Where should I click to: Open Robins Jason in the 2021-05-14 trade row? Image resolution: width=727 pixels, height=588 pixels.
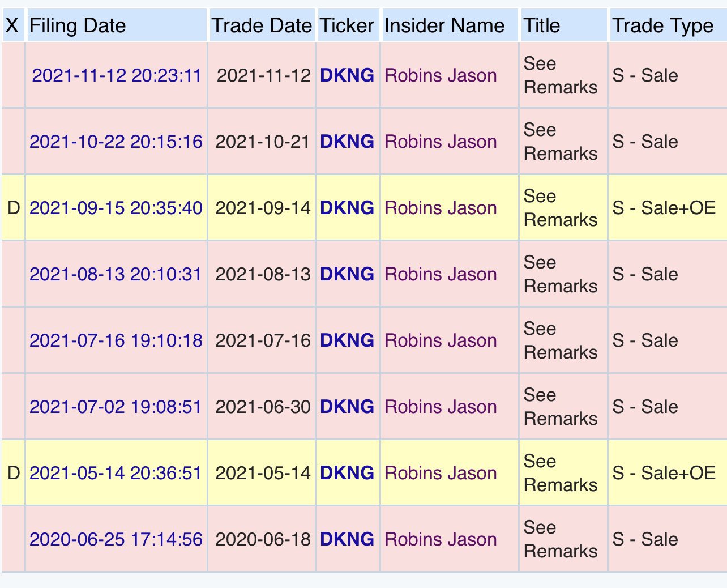pos(441,473)
